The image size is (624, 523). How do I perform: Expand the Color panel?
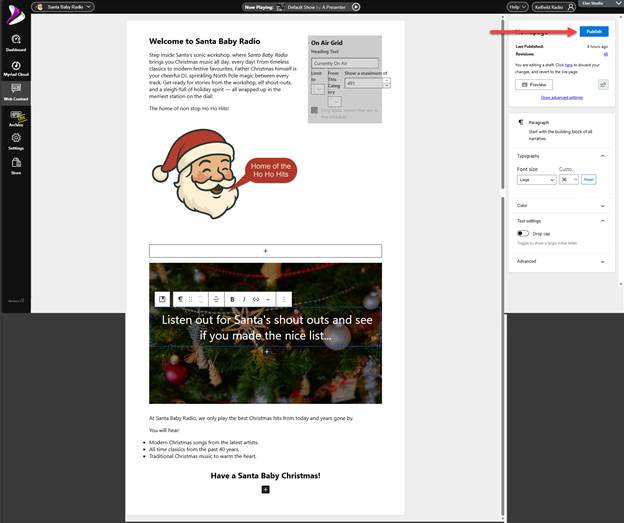click(x=603, y=206)
